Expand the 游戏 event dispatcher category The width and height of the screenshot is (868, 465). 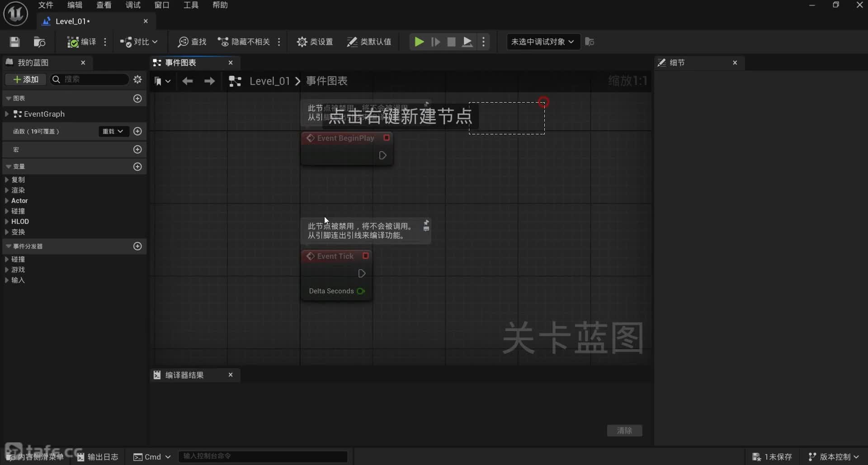(x=7, y=270)
